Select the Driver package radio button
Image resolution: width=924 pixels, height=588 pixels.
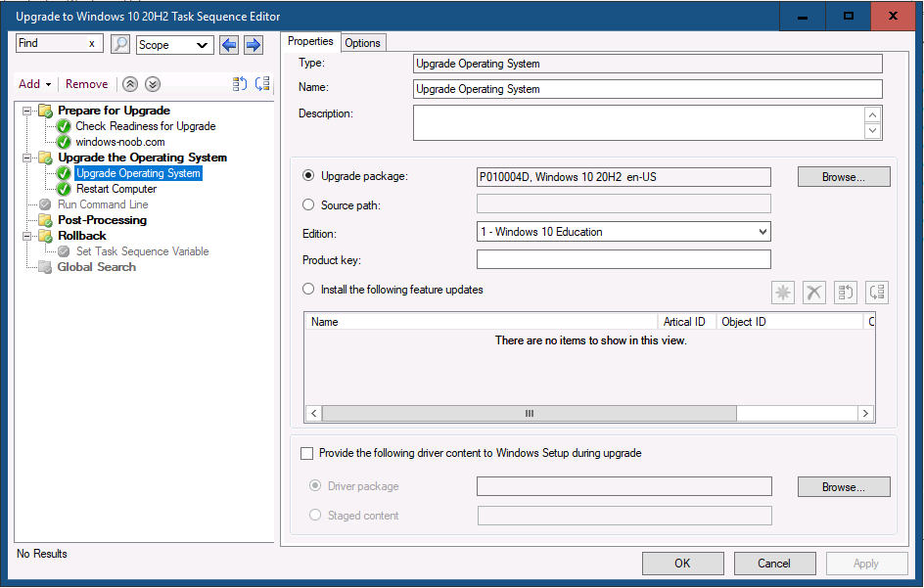coord(315,485)
